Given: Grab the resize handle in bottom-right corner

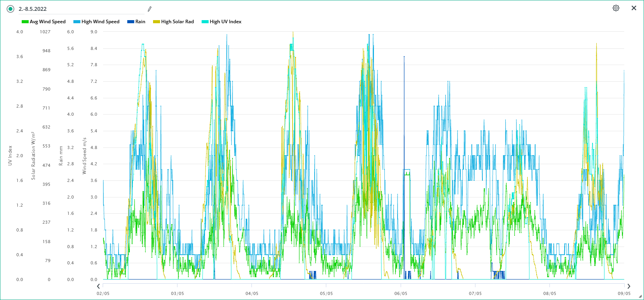Looking at the screenshot, I should click(640, 297).
